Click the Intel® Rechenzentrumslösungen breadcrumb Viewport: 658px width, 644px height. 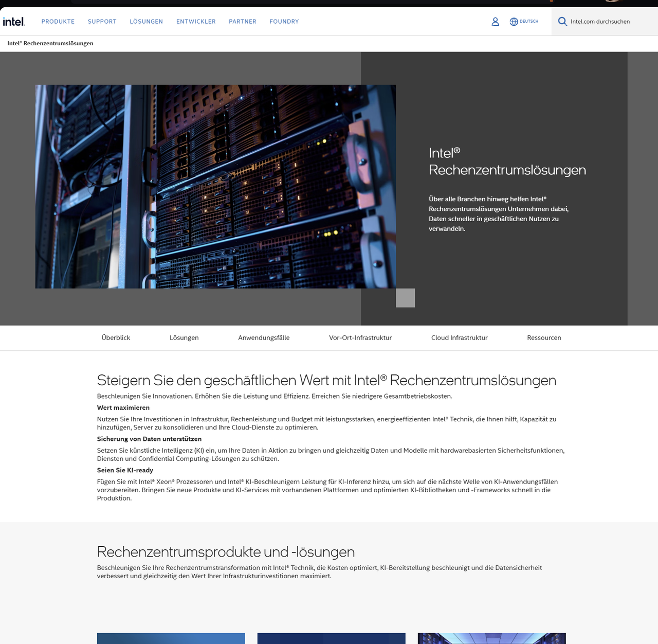pyautogui.click(x=50, y=43)
